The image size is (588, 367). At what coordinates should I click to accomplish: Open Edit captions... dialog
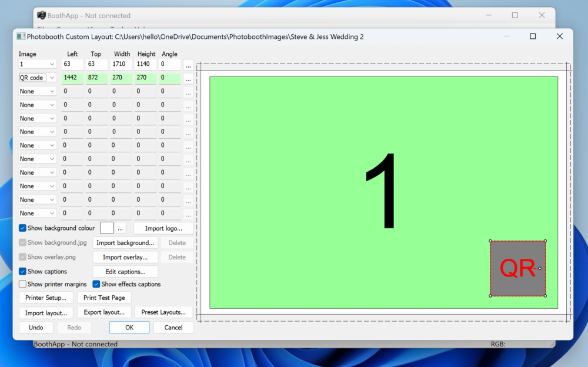[x=125, y=272]
